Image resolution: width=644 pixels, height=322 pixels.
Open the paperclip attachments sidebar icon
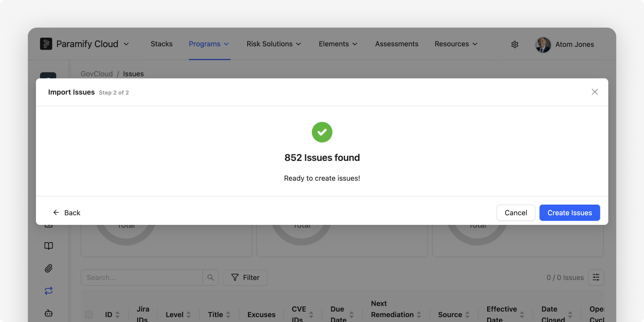[x=49, y=268]
